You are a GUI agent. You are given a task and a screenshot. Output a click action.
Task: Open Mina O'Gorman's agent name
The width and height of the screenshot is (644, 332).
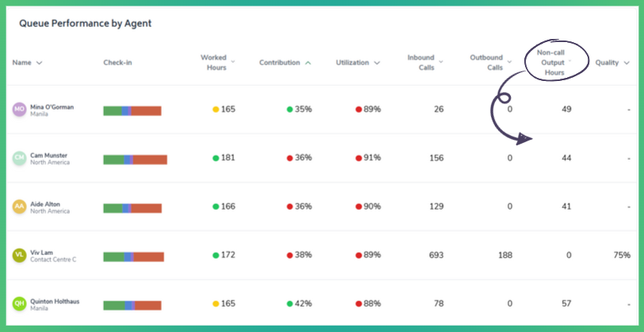pyautogui.click(x=52, y=107)
